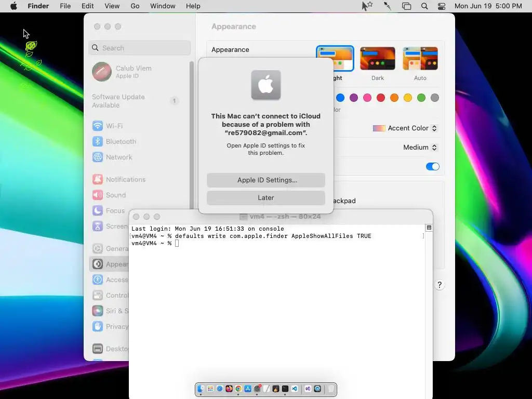Pick the yellow accent color
The height and width of the screenshot is (399, 532).
point(408,98)
